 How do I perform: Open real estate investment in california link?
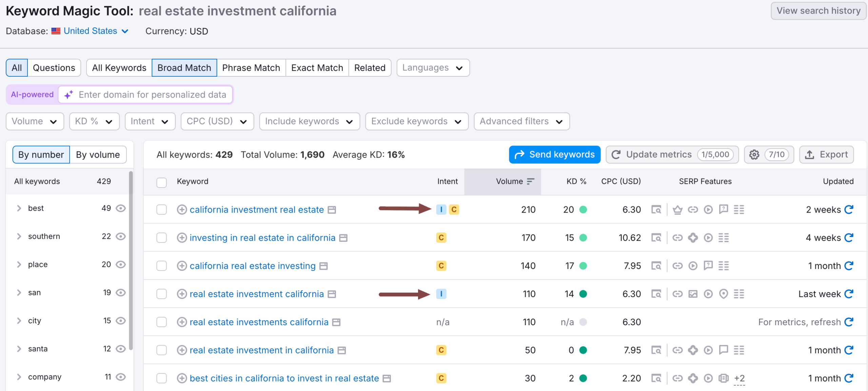pyautogui.click(x=261, y=350)
